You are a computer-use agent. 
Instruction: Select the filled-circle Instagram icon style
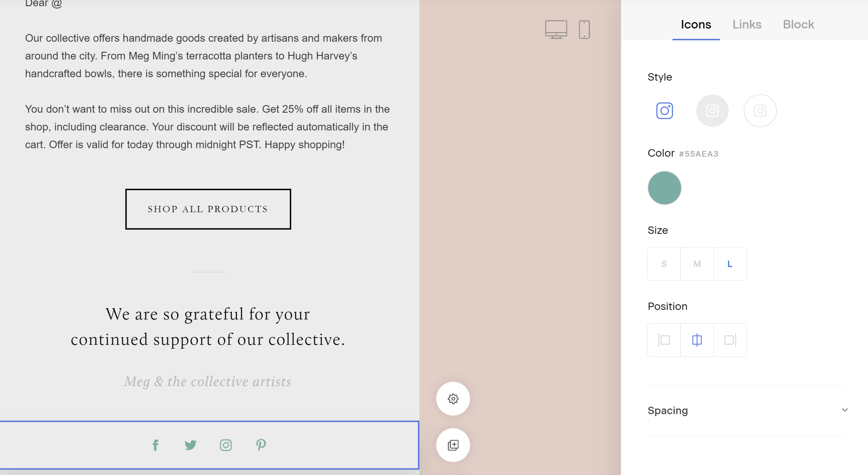712,110
